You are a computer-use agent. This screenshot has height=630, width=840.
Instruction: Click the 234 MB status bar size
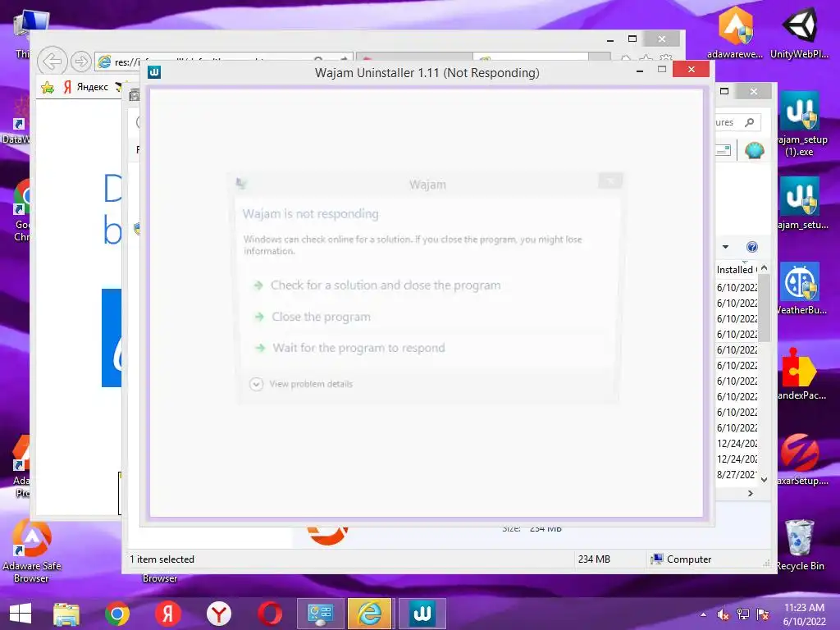(x=594, y=559)
